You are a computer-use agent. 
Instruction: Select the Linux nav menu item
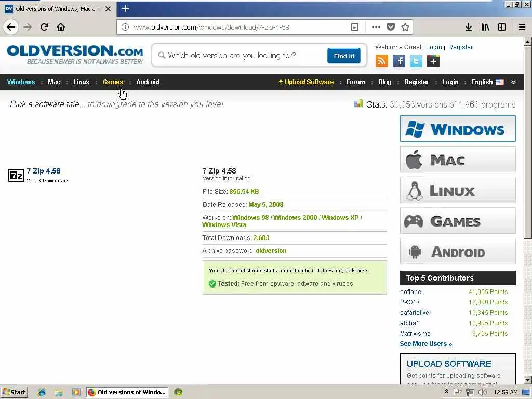[x=82, y=82]
